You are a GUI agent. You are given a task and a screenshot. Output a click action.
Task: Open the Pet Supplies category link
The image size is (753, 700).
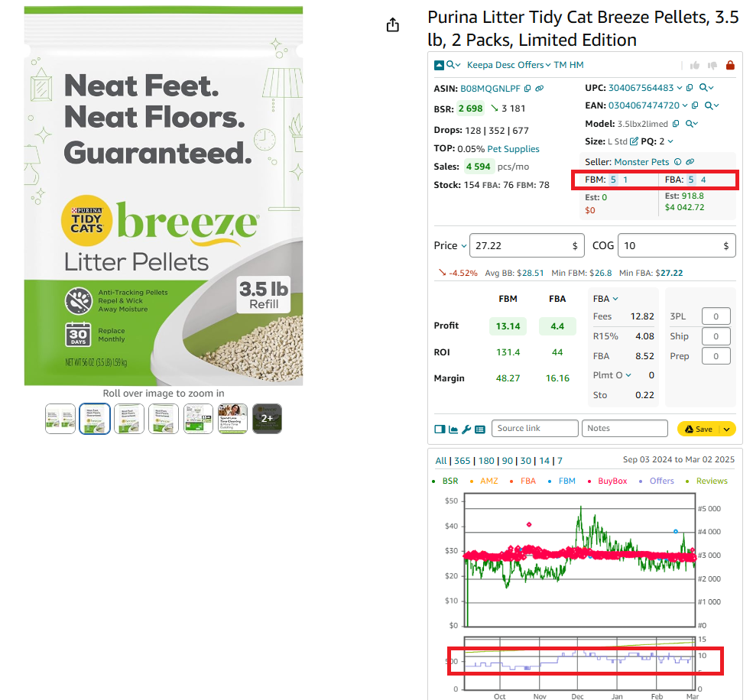coord(513,149)
